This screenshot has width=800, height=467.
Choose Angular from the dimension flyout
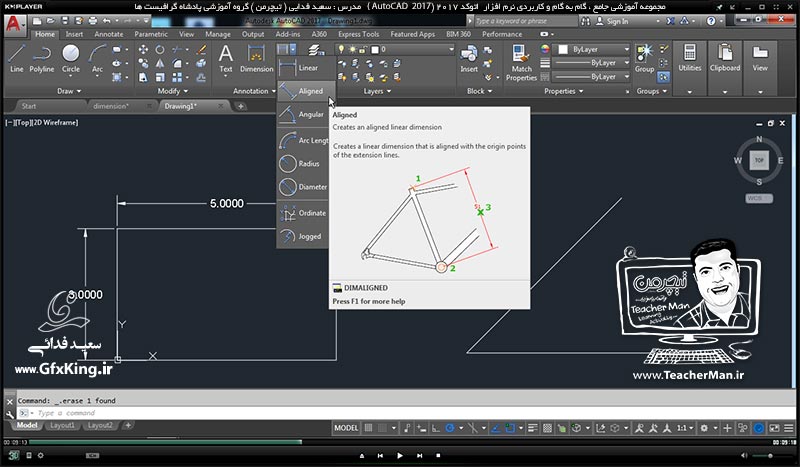pos(302,115)
